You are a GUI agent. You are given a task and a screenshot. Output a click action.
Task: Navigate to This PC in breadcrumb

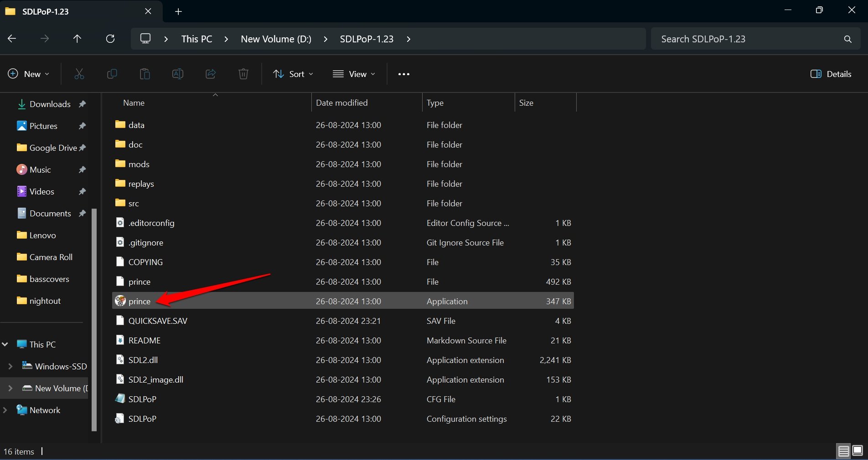196,39
